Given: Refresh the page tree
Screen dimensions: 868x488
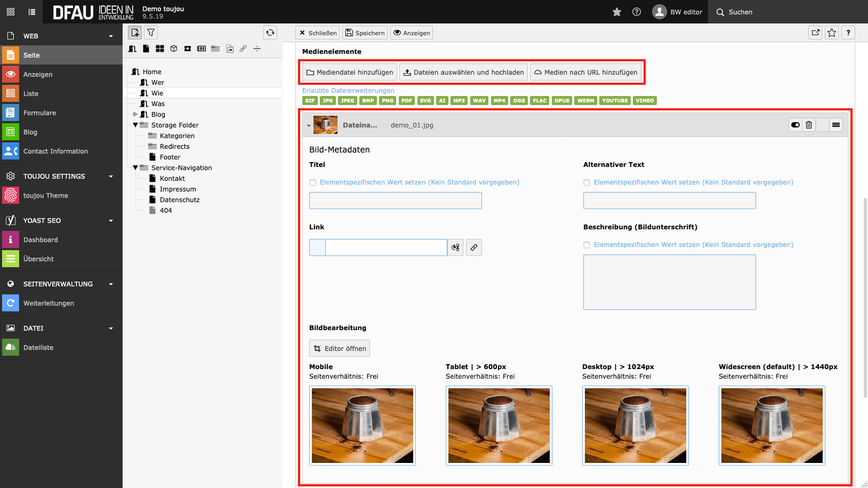Looking at the screenshot, I should (270, 33).
